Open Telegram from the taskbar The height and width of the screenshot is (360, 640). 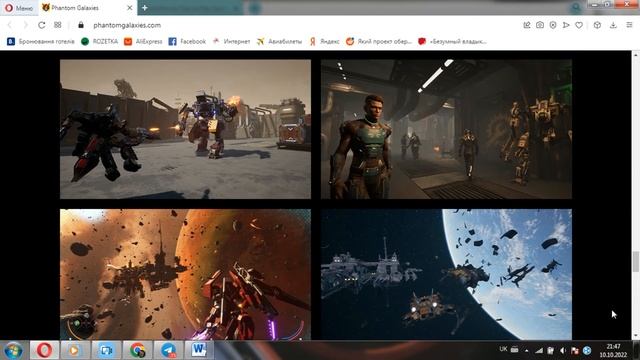(x=168, y=350)
